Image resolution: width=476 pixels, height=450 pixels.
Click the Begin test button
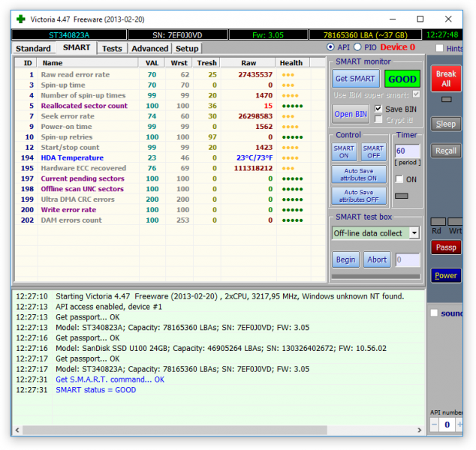coord(345,259)
